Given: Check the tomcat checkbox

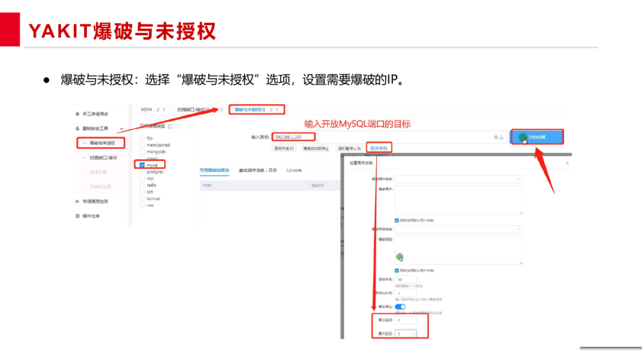Looking at the screenshot, I should (x=142, y=199).
